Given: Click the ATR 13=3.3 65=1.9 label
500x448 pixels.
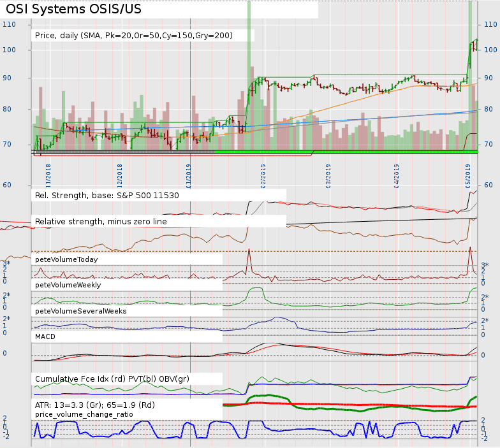Looking at the screenshot, I should pyautogui.click(x=94, y=405).
